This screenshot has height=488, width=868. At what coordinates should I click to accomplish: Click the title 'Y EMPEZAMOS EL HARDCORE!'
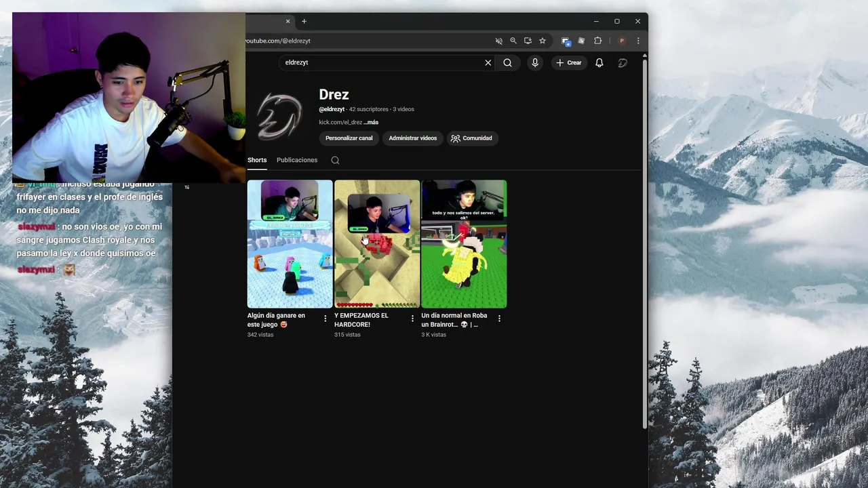coord(361,320)
